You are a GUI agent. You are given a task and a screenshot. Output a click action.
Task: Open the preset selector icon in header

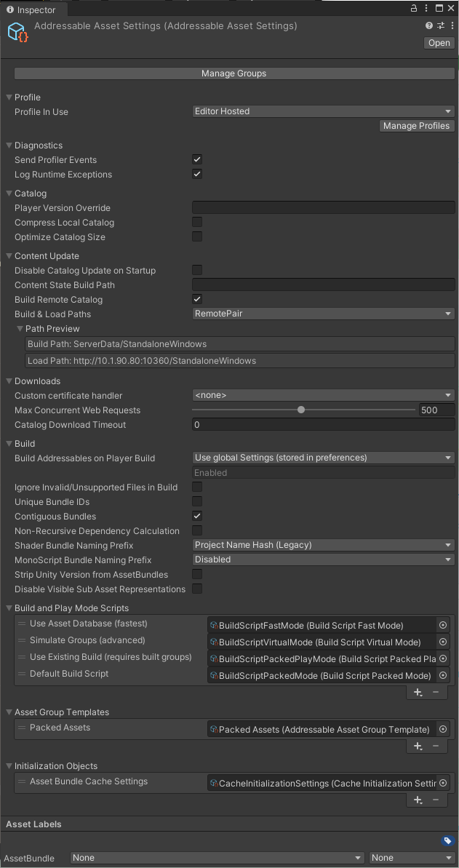(441, 25)
